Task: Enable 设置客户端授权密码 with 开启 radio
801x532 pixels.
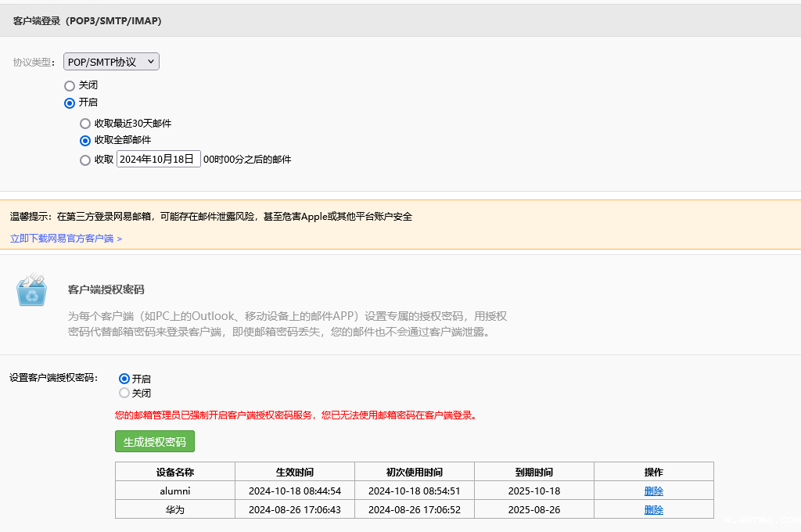Action: coord(124,379)
